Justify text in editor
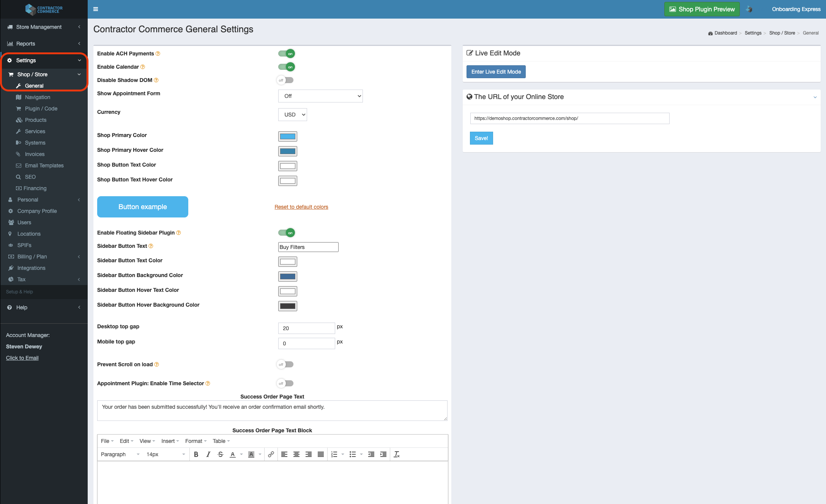The height and width of the screenshot is (504, 826). coord(321,454)
